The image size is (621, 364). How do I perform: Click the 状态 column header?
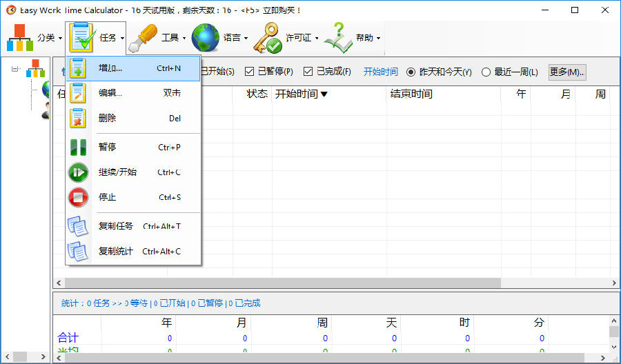pyautogui.click(x=253, y=94)
